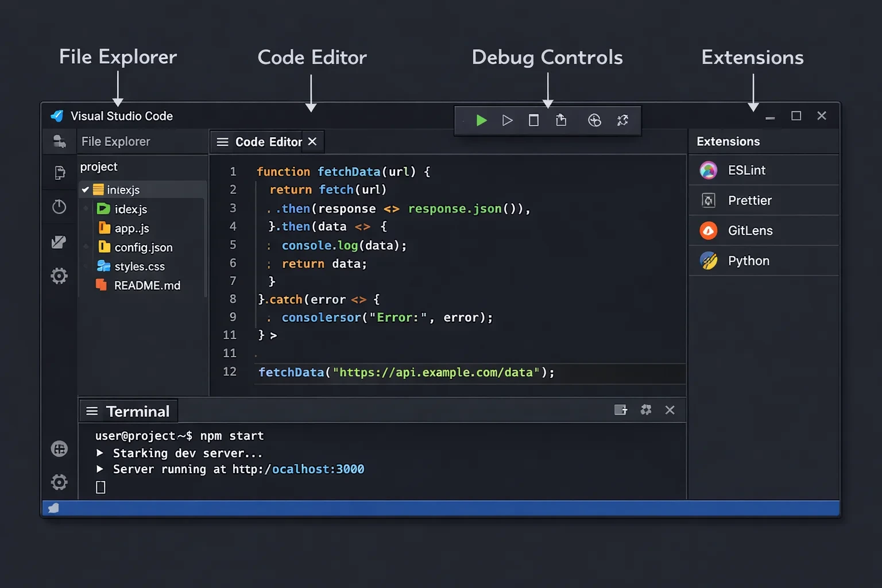The image size is (882, 588).
Task: Click the pencil edit icon in activity bar
Action: pyautogui.click(x=59, y=242)
